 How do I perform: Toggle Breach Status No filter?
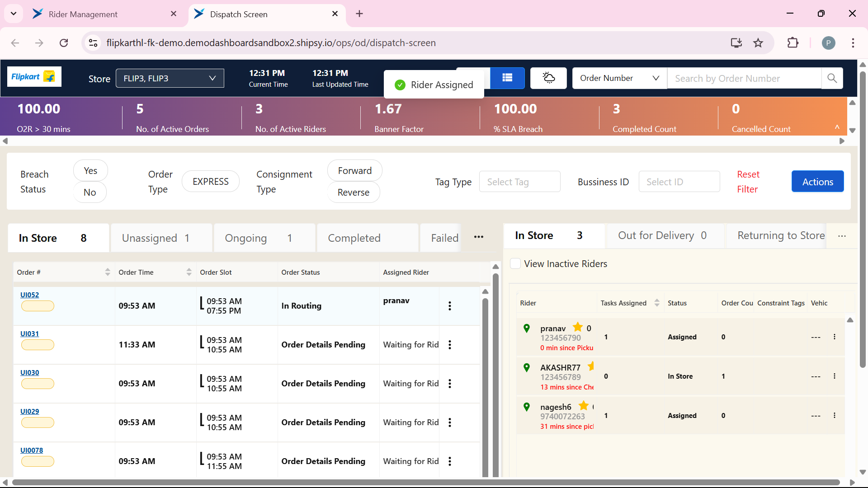[x=90, y=192]
